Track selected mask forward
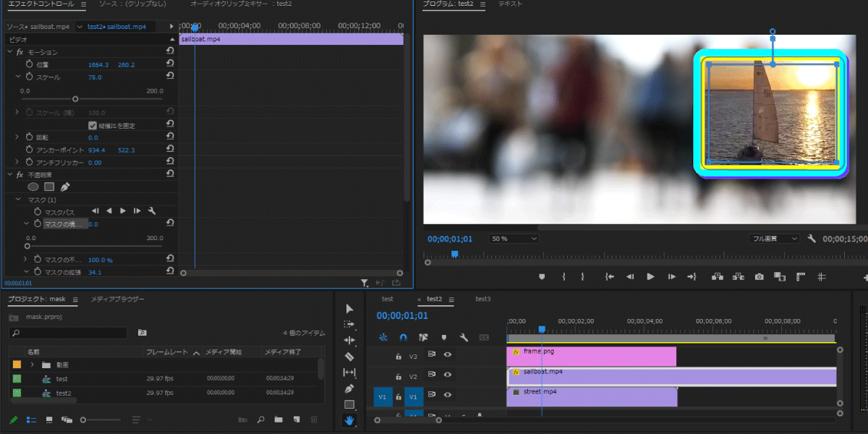Viewport: 868px width, 434px height. pyautogui.click(x=123, y=211)
